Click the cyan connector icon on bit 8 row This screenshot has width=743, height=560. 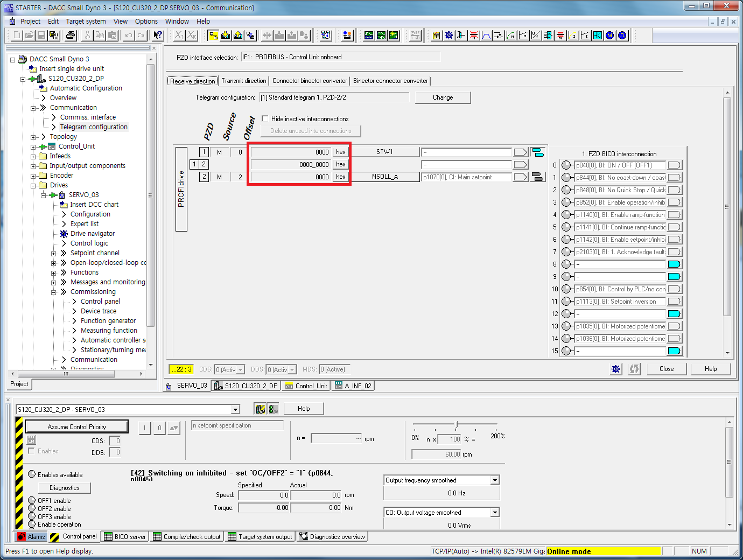pyautogui.click(x=674, y=264)
